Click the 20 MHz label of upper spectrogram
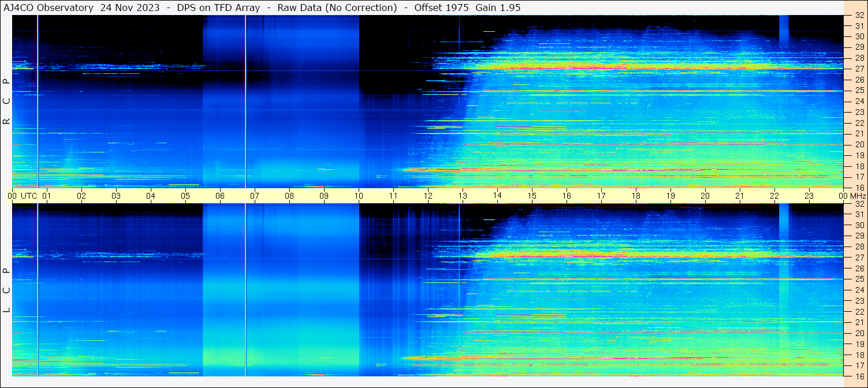 tap(858, 144)
